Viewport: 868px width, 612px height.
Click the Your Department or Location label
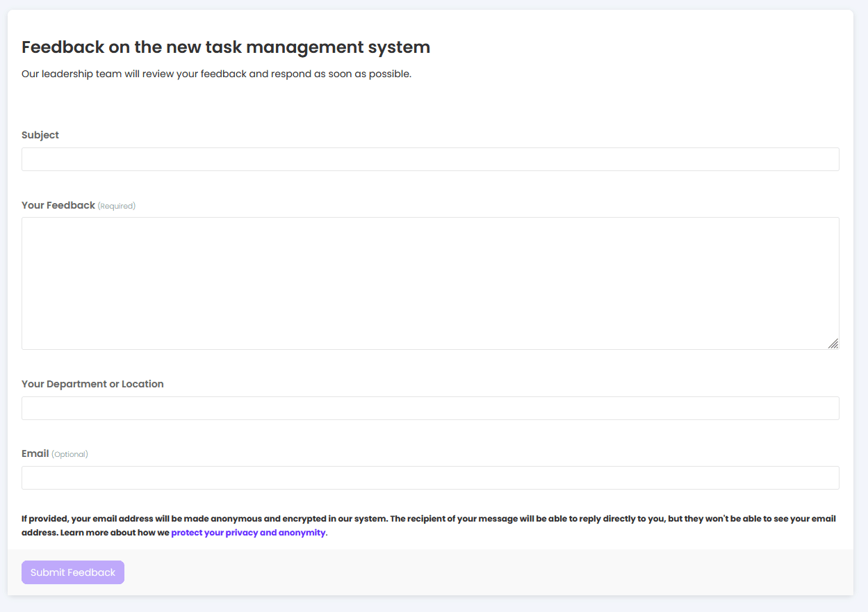click(x=92, y=384)
